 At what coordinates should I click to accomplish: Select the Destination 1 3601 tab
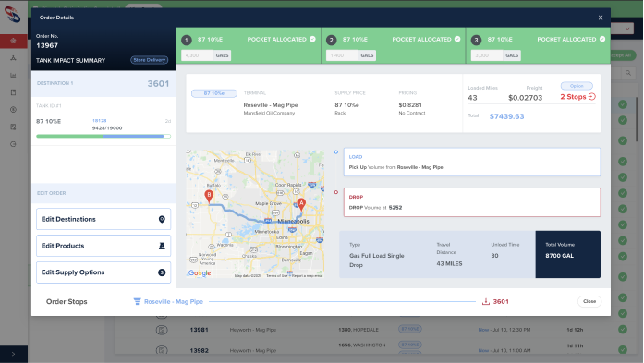(x=103, y=84)
